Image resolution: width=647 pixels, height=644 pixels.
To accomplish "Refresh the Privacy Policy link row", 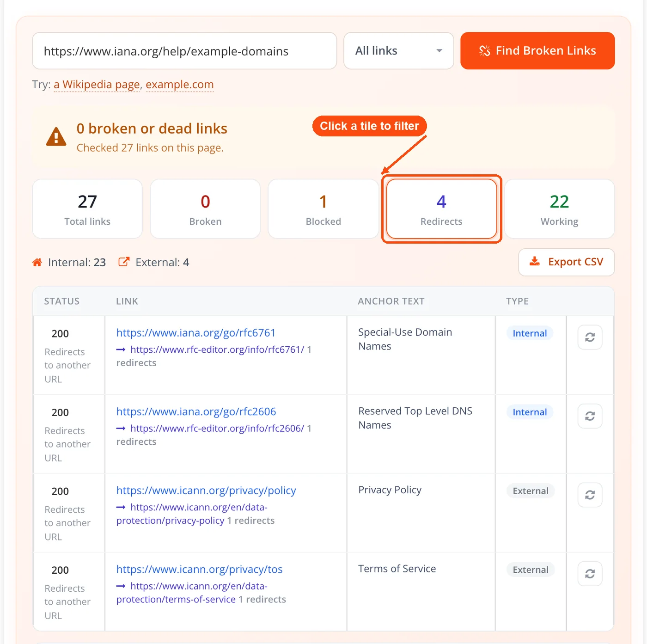I will click(x=590, y=495).
